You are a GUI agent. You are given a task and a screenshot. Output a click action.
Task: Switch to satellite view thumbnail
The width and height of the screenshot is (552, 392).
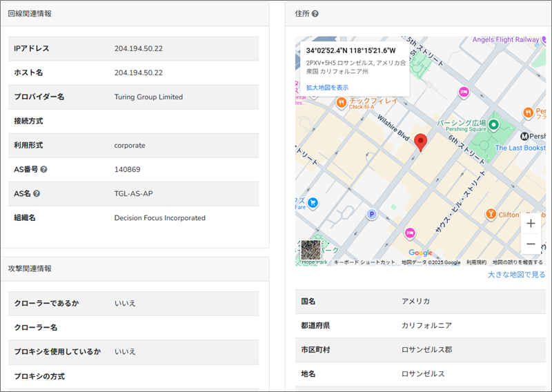tap(309, 249)
